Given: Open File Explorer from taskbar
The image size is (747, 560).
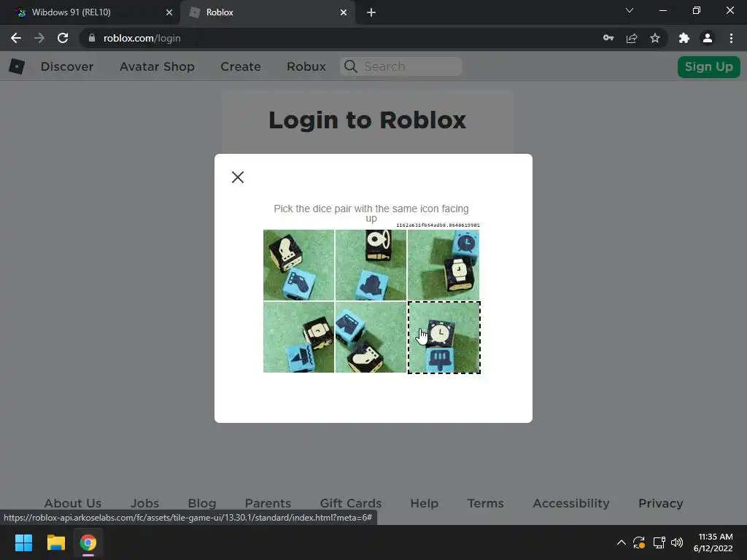Looking at the screenshot, I should point(55,542).
